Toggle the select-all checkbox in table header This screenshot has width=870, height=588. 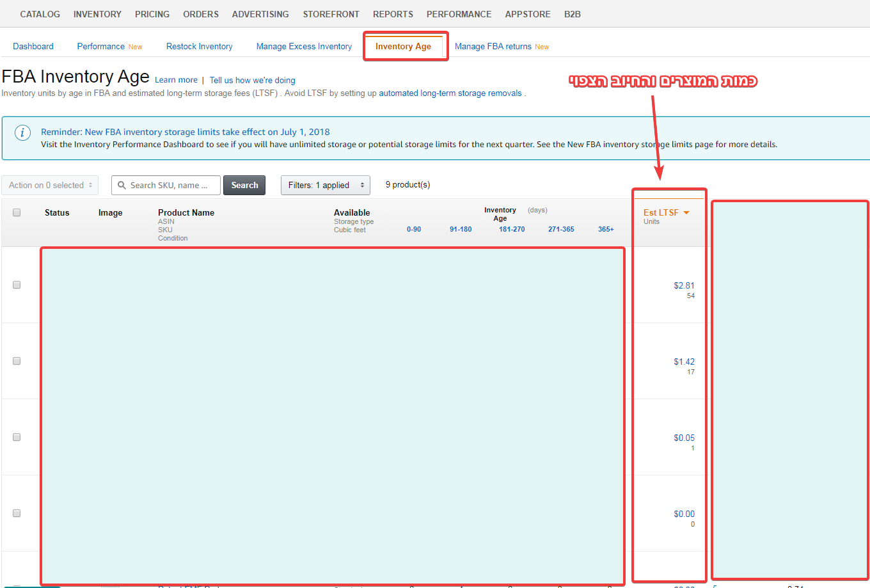[x=17, y=212]
